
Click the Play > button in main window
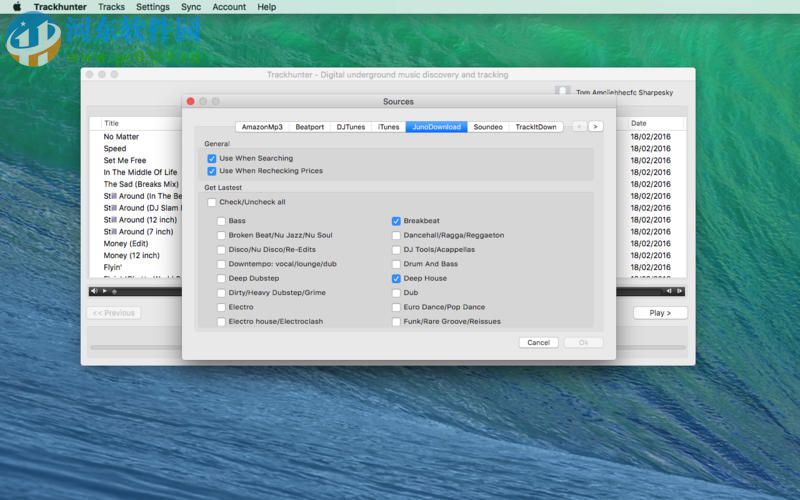coord(660,313)
